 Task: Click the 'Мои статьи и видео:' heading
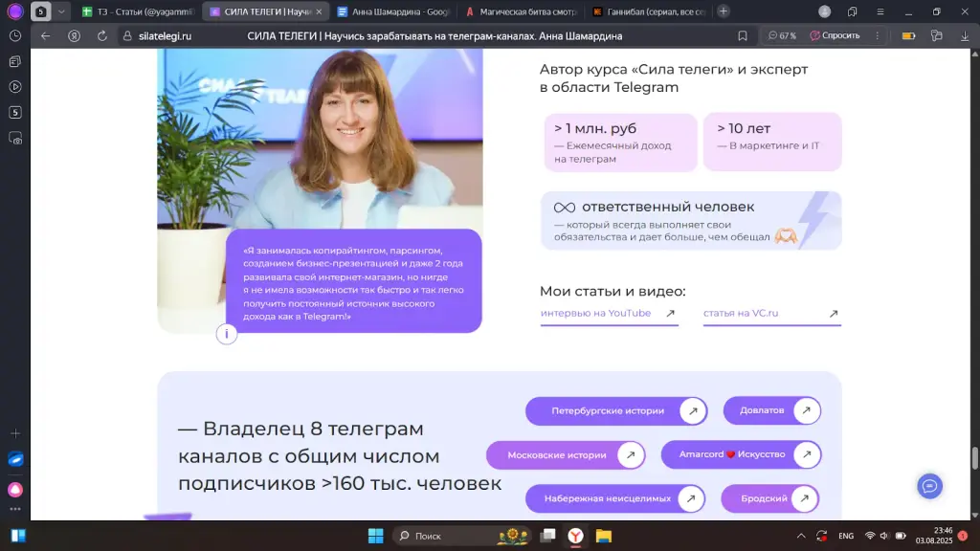click(x=612, y=291)
